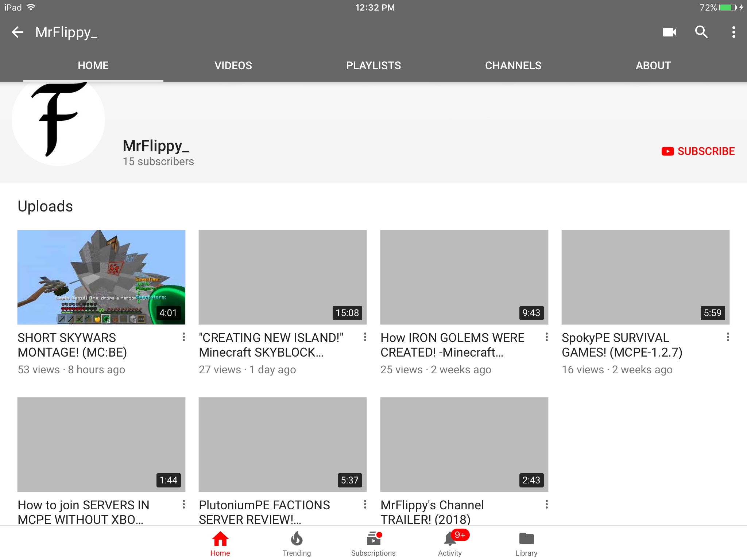Tap the 12:32 PM clock in status bar
This screenshot has height=560, width=747.
coord(375,8)
